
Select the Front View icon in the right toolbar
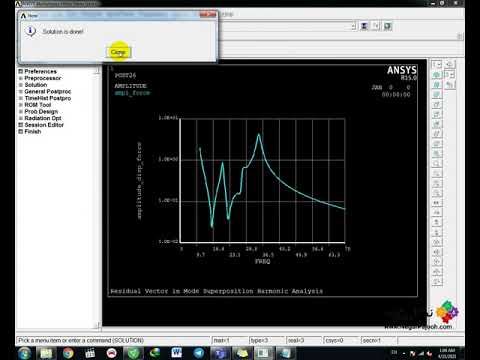(x=436, y=95)
